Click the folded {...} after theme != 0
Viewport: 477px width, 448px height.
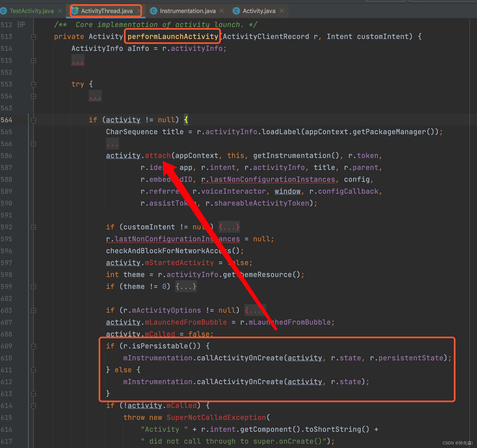pyautogui.click(x=186, y=286)
